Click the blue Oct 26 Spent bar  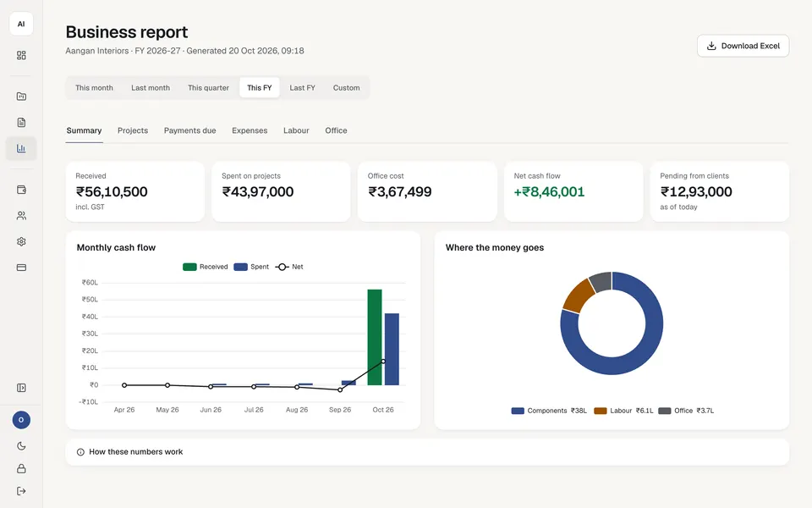392,349
